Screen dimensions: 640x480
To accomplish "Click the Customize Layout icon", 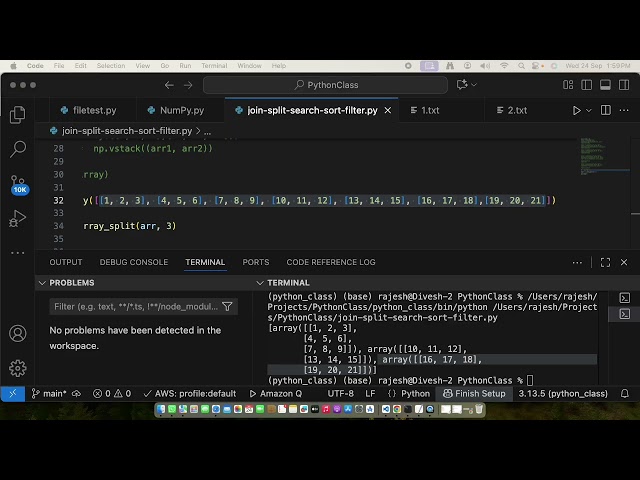I will (568, 84).
